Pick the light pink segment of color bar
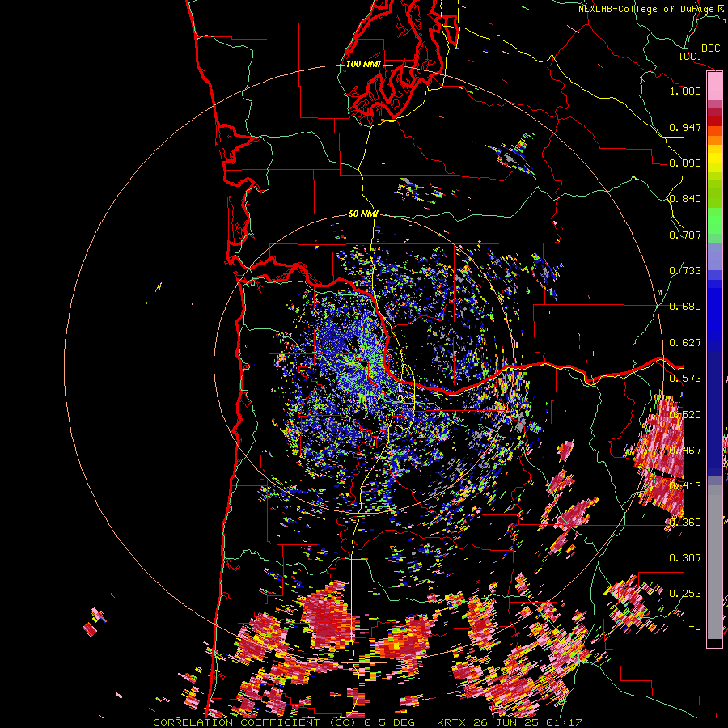This screenshot has height=728, width=728. click(714, 87)
